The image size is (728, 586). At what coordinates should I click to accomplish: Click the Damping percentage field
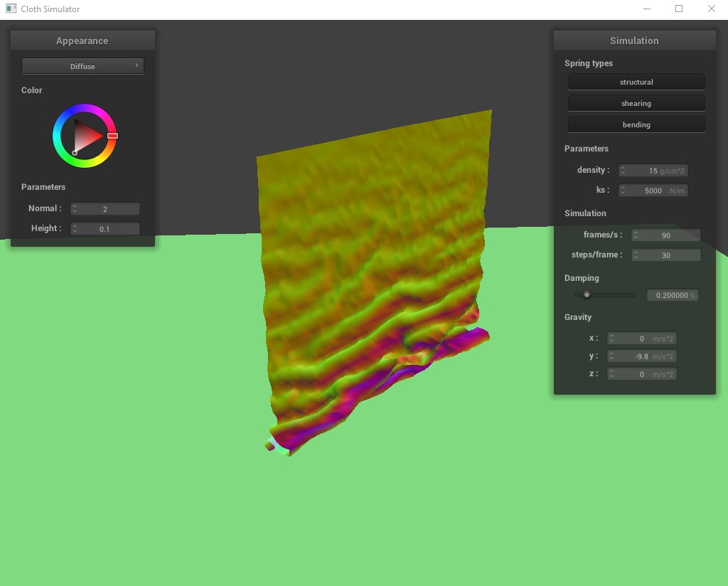(673, 295)
